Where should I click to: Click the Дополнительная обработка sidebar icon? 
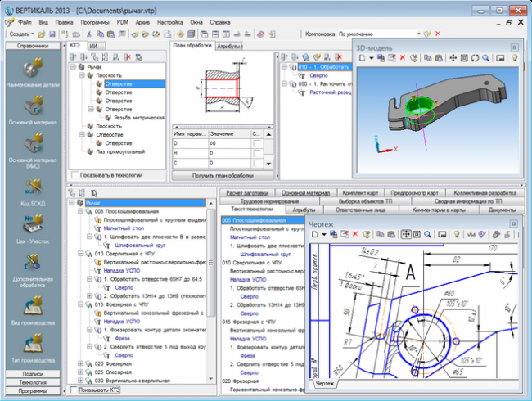32,263
